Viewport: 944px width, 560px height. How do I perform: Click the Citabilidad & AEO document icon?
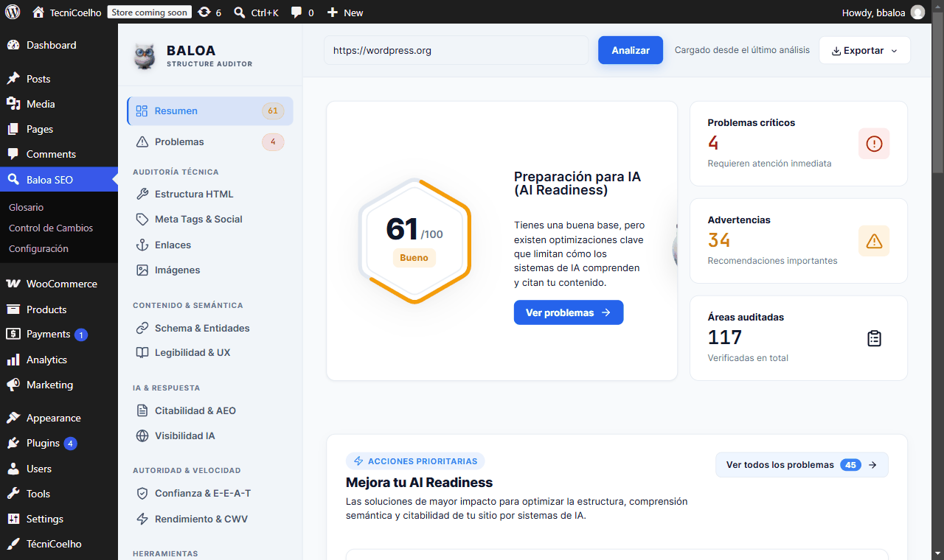(142, 410)
